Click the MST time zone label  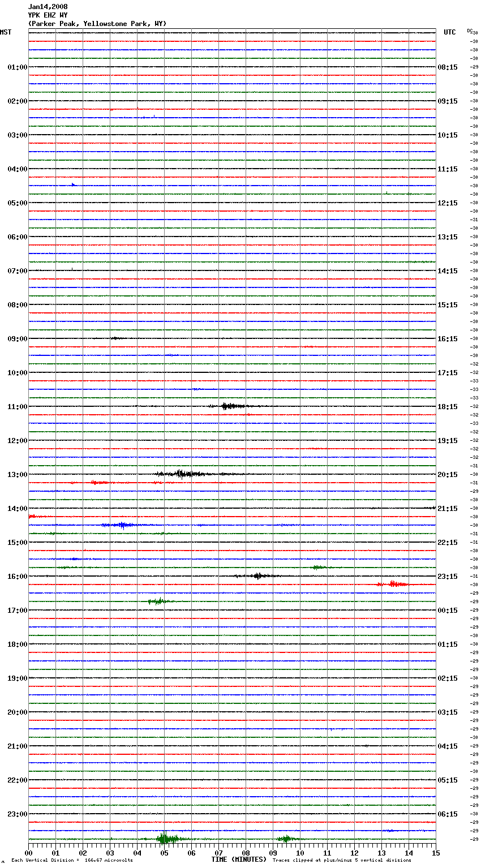6,32
